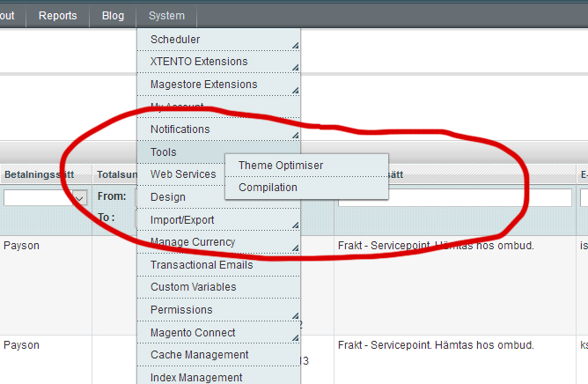588x384 pixels.
Task: Click the Design menu item
Action: click(x=168, y=197)
